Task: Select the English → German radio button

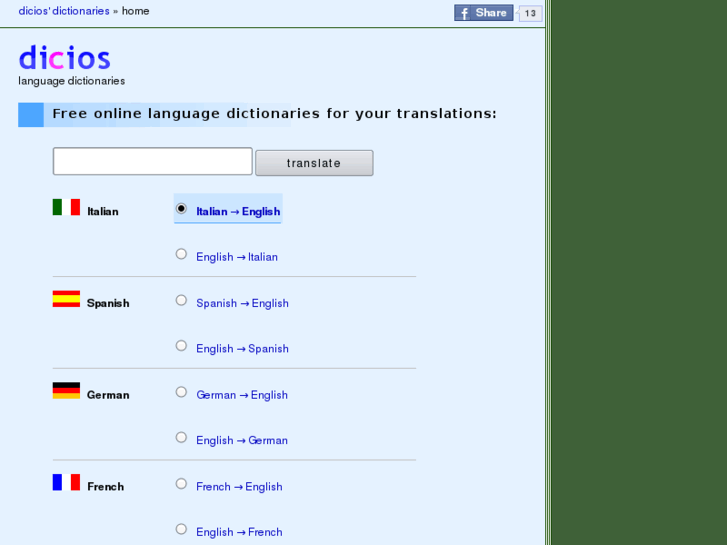Action: (181, 438)
